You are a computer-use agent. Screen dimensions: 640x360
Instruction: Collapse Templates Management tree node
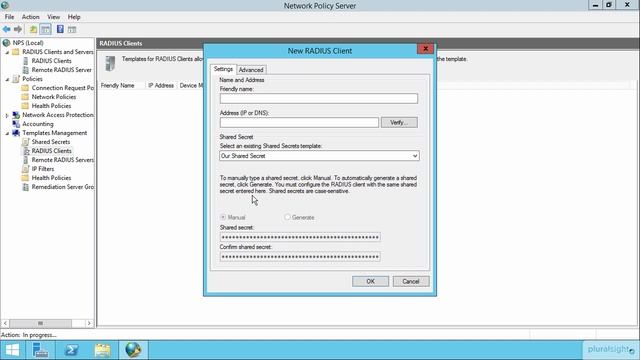pyautogui.click(x=7, y=133)
